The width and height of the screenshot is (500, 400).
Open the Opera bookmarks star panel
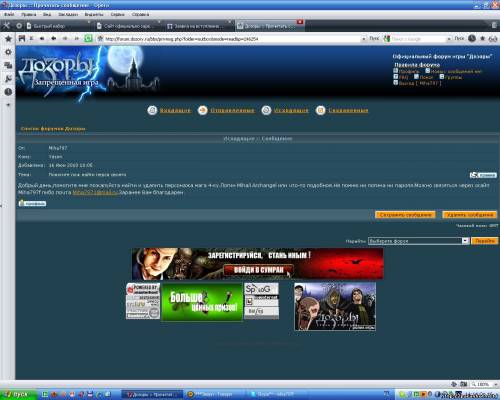pos(8,39)
